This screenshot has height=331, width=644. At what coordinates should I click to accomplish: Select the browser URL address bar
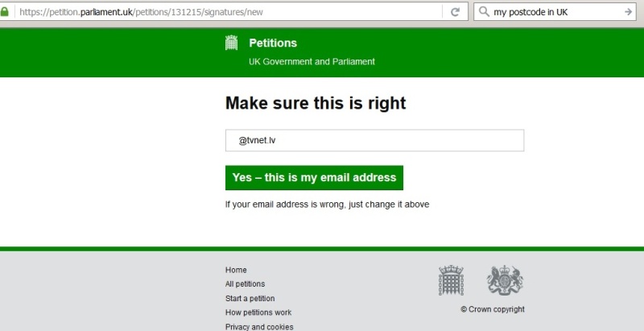pos(230,12)
